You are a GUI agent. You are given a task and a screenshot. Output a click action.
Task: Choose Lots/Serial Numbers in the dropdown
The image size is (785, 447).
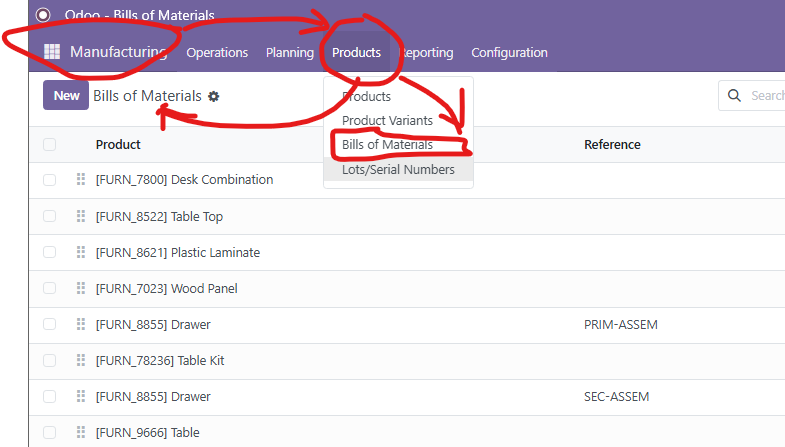point(398,170)
